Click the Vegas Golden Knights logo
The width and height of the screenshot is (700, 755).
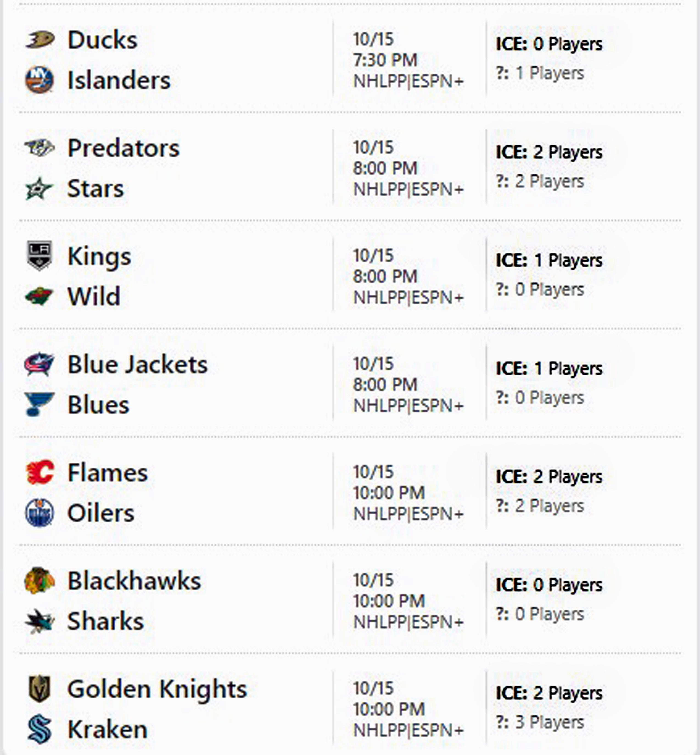click(x=40, y=689)
